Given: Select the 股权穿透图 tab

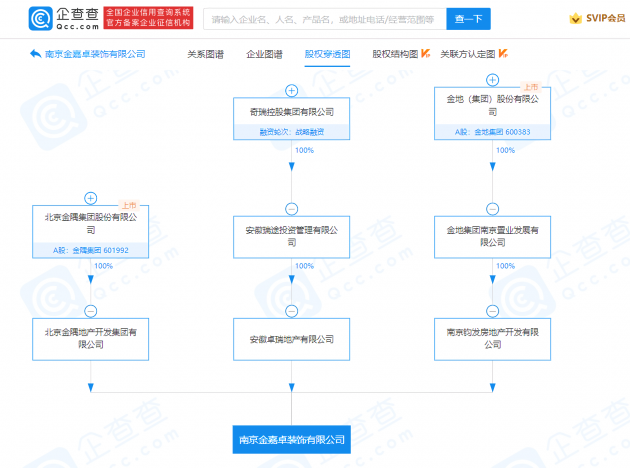Looking at the screenshot, I should (x=327, y=54).
